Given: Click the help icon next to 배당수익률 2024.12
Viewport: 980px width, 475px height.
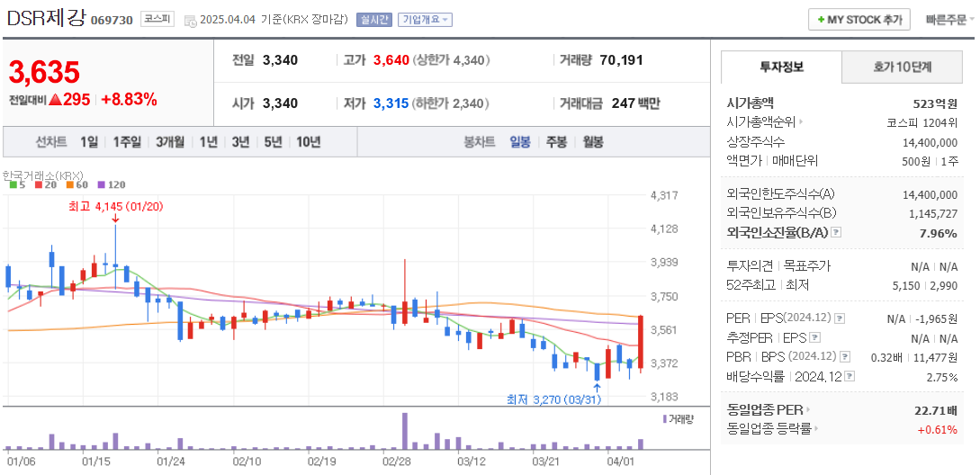Looking at the screenshot, I should 849,376.
